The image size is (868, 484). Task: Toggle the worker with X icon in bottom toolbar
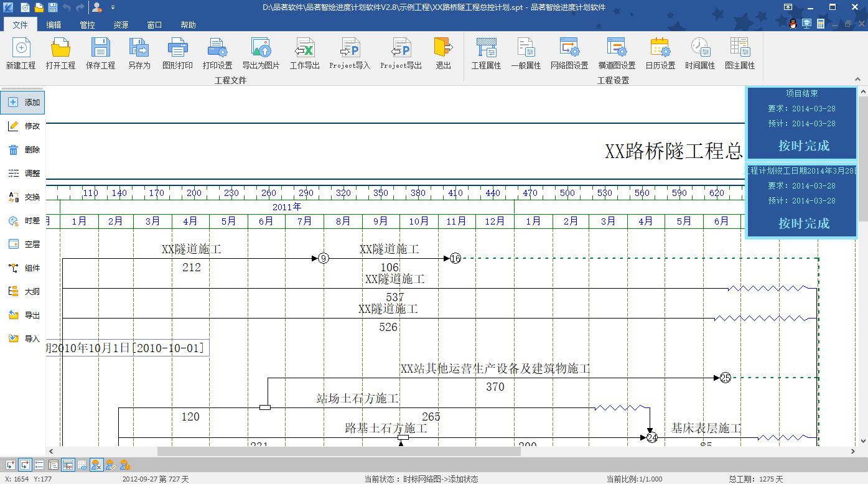click(96, 464)
